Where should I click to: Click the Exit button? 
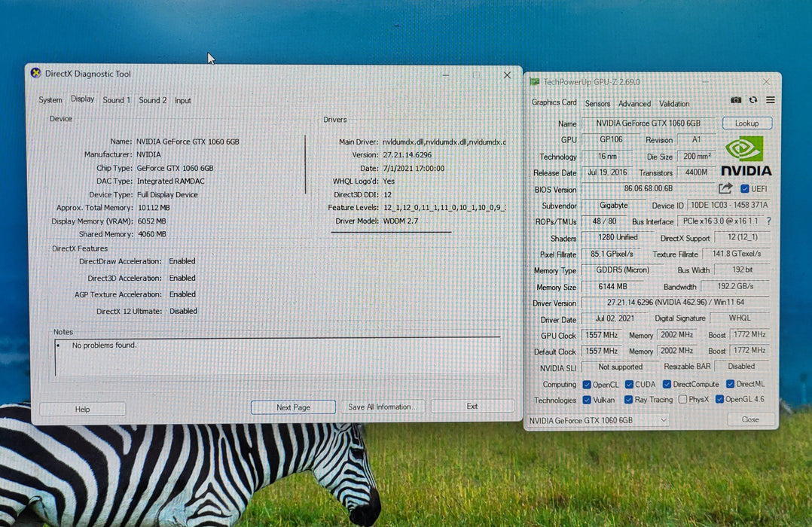click(x=472, y=407)
